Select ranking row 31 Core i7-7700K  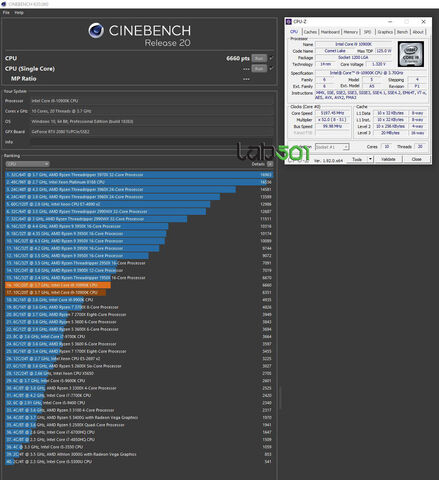click(x=139, y=395)
